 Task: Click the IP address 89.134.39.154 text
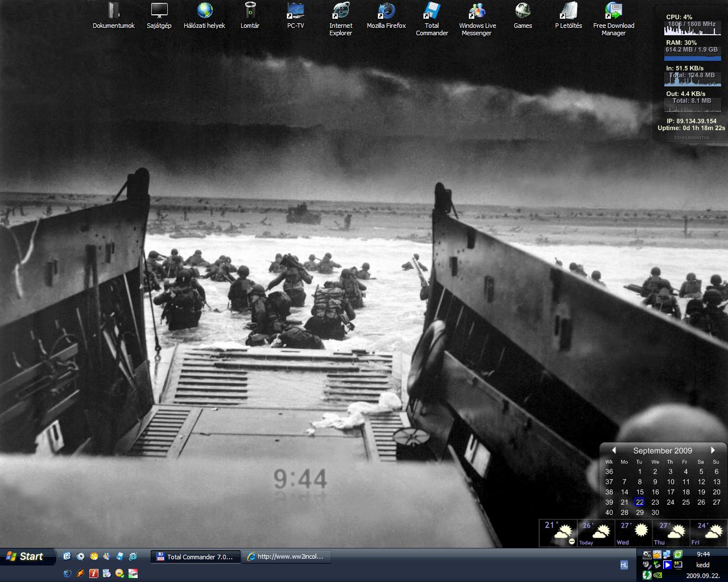[692, 121]
